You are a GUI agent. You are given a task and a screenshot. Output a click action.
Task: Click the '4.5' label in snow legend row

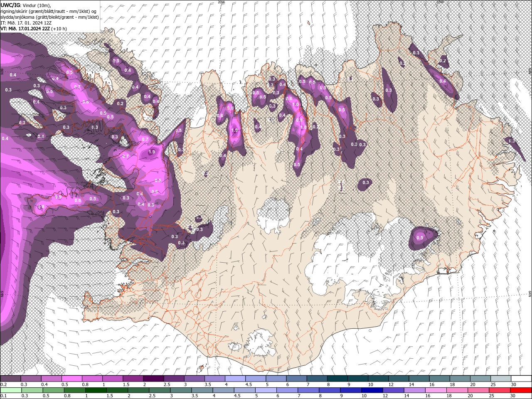(249, 384)
